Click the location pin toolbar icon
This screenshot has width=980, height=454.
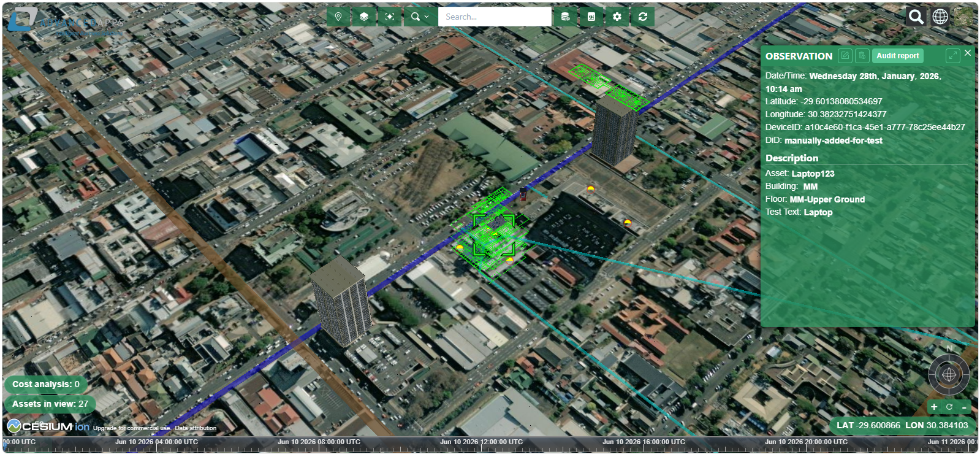[338, 17]
